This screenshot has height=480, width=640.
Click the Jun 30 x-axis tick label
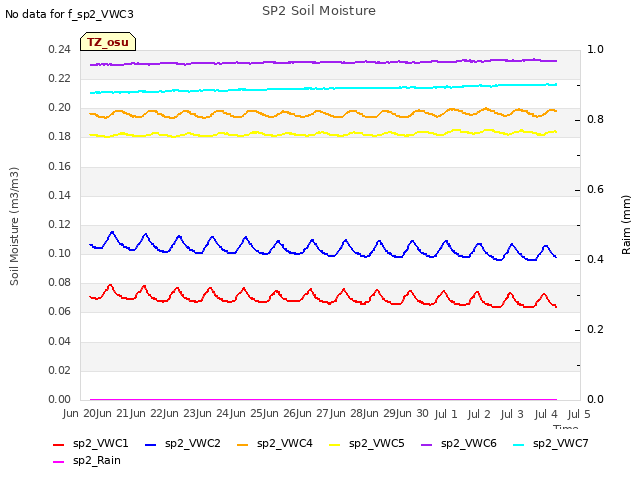coord(414,414)
